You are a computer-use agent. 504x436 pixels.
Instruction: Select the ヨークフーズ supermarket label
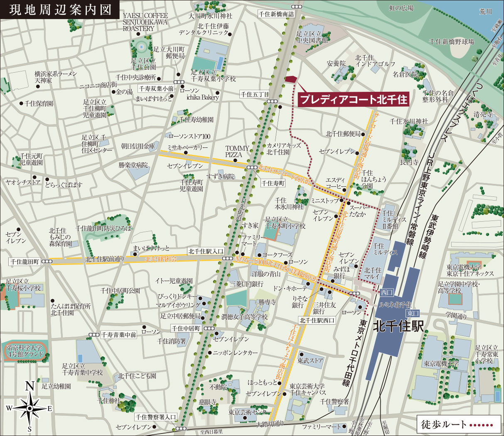click(278, 255)
